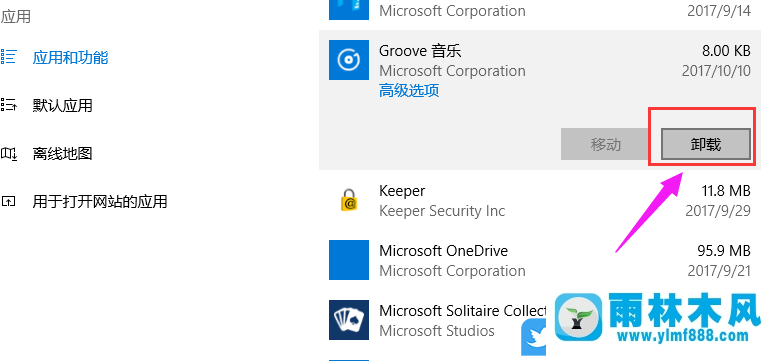Click the Keeper padlock icon
This screenshot has width=774, height=361.
(x=349, y=200)
